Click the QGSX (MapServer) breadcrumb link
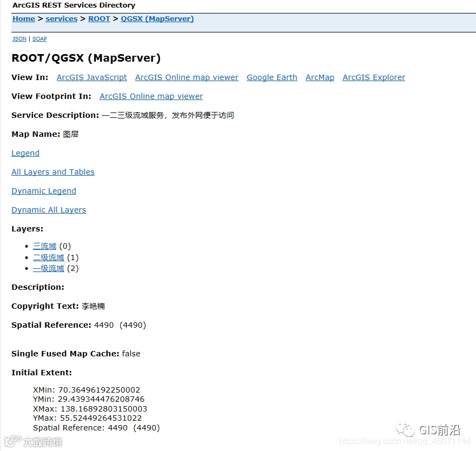Viewport: 476px width, 451px height. [x=157, y=19]
